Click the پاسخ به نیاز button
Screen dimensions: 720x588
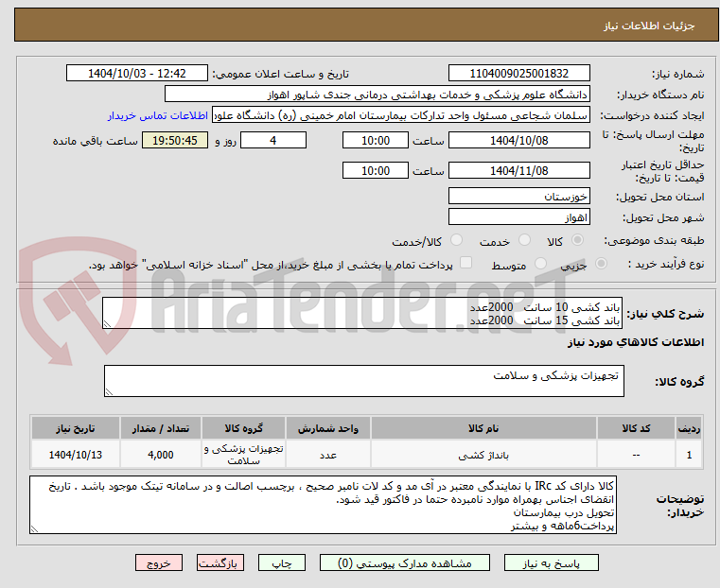[551, 562]
